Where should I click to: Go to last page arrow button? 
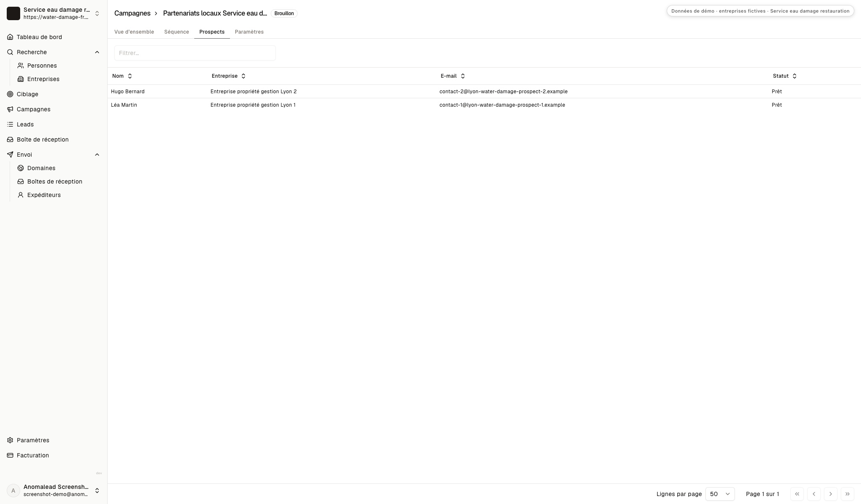(847, 494)
